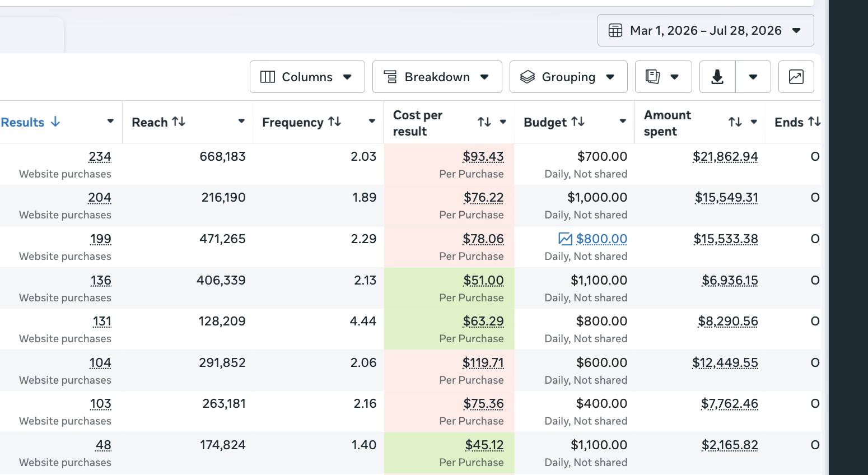Sort by the Results column header

(x=30, y=122)
